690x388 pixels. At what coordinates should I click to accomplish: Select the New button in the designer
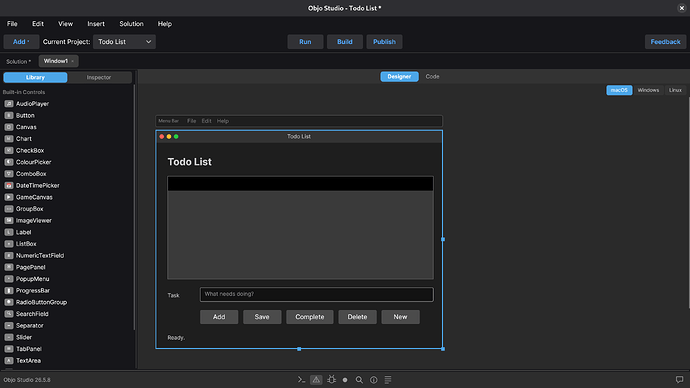(400, 317)
